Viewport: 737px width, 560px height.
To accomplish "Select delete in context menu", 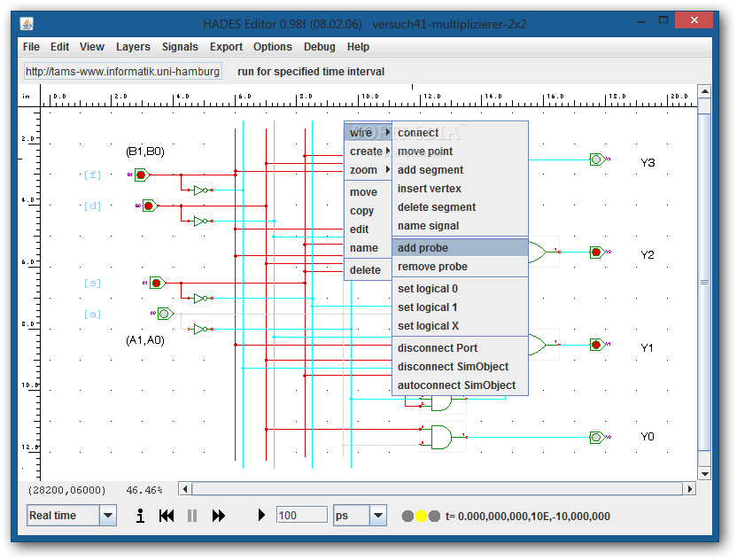I will click(368, 270).
